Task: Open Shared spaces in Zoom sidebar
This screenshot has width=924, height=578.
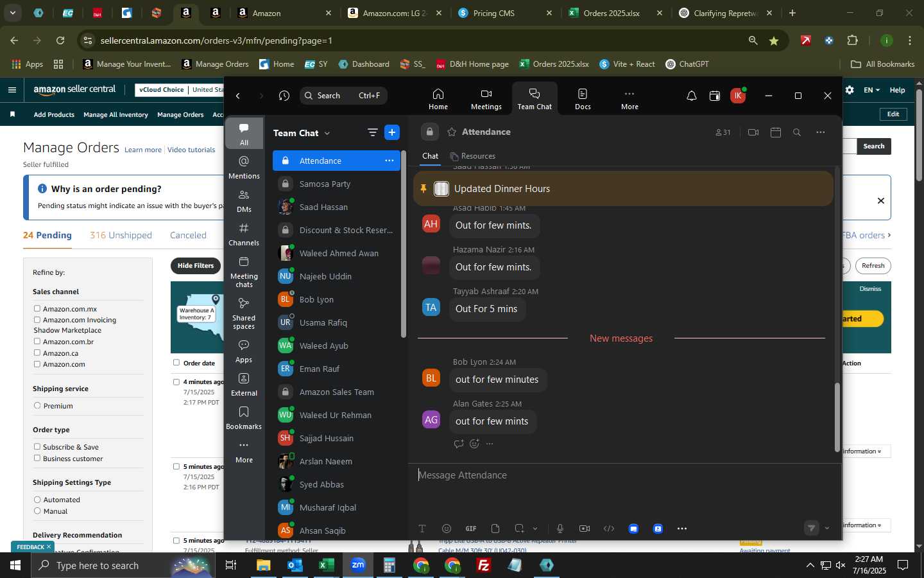Action: tap(244, 313)
